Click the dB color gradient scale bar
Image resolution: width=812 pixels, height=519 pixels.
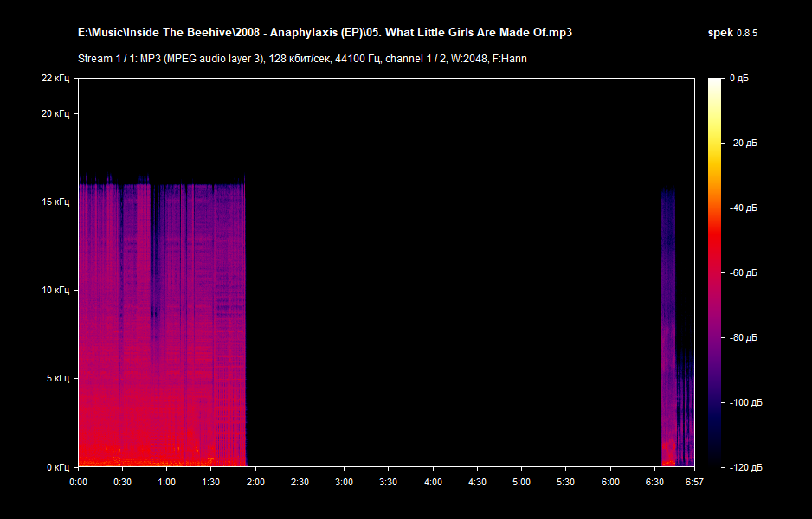pos(715,272)
